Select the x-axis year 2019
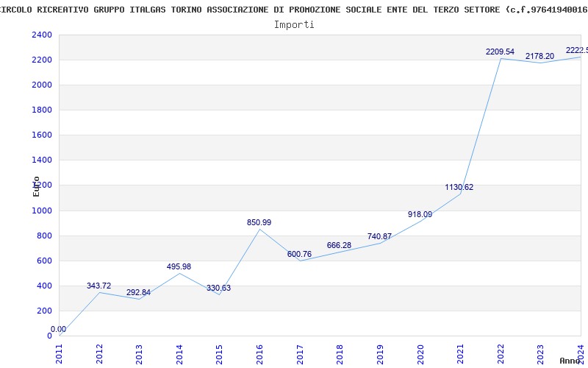 380,354
